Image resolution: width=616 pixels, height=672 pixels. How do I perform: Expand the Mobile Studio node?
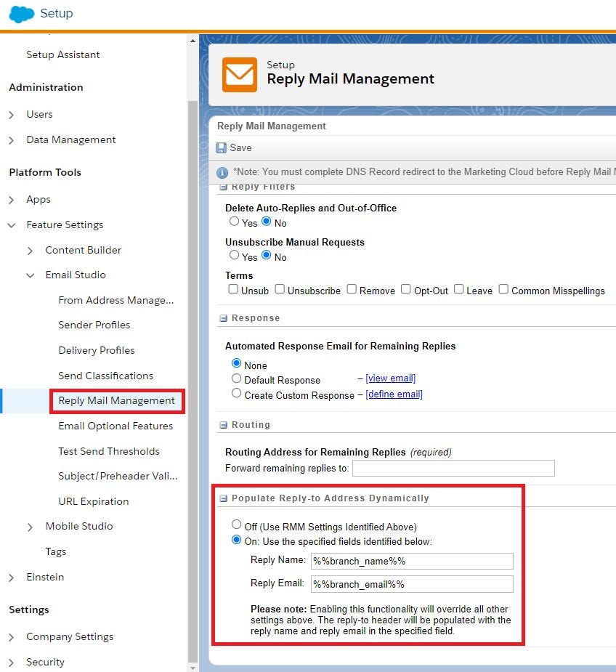30,527
